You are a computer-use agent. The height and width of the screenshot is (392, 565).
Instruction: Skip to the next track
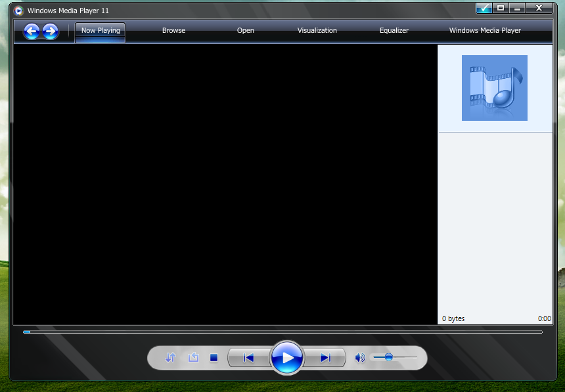click(325, 358)
